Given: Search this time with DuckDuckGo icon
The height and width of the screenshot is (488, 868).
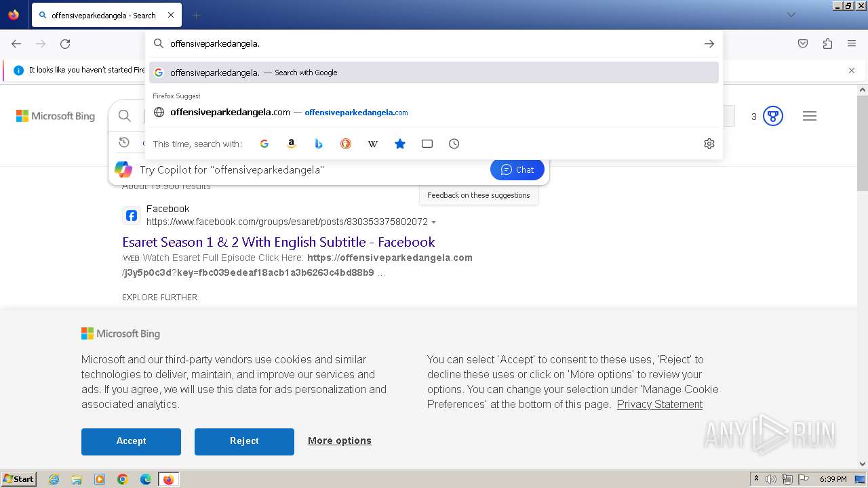Looking at the screenshot, I should 346,144.
